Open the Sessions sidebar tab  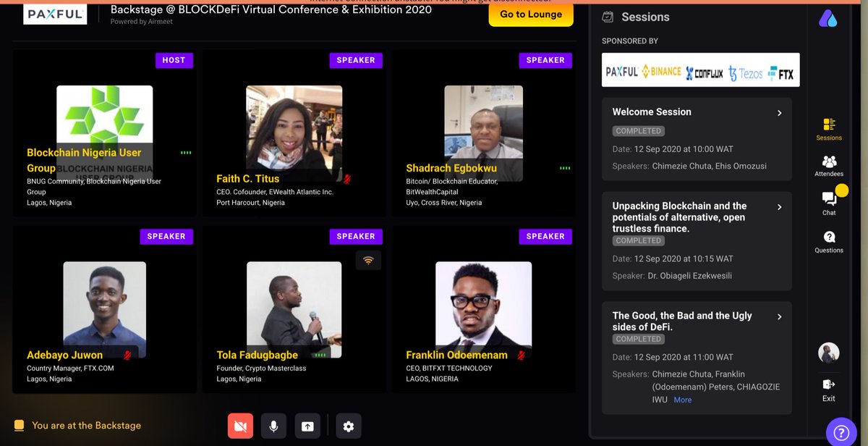coord(829,129)
